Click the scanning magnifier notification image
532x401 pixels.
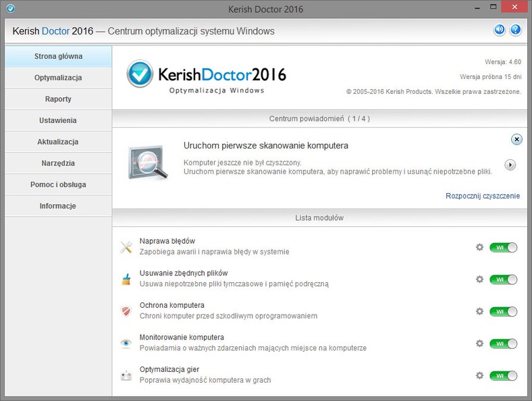point(148,163)
